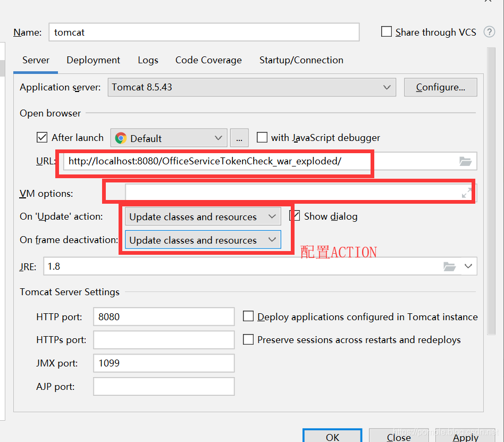Click the Configure... button
The image size is (504, 442).
[x=440, y=87]
